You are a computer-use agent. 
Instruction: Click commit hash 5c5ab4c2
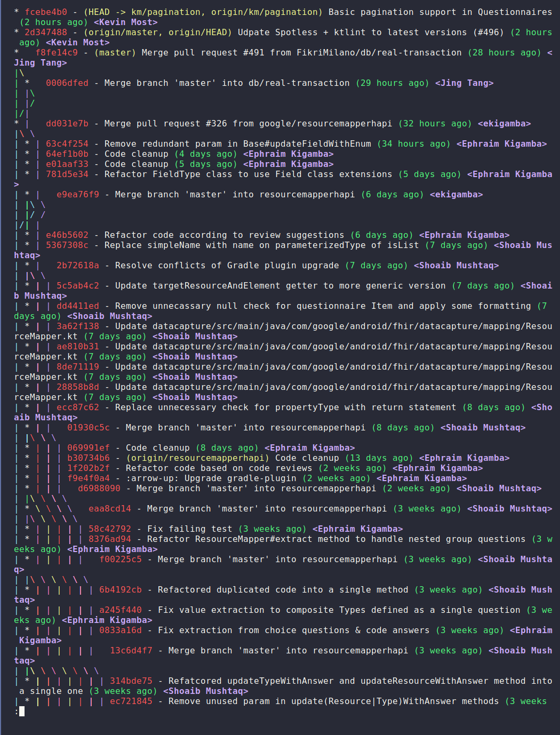pyautogui.click(x=78, y=285)
